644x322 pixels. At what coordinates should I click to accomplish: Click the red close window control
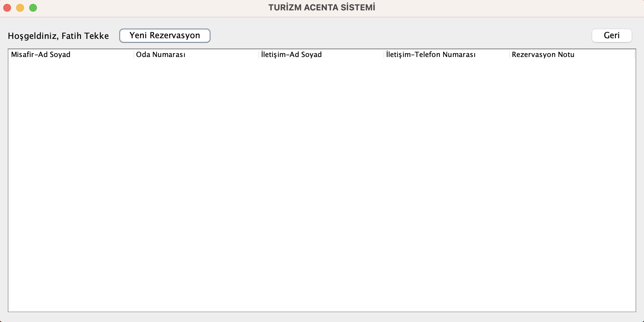[x=7, y=8]
